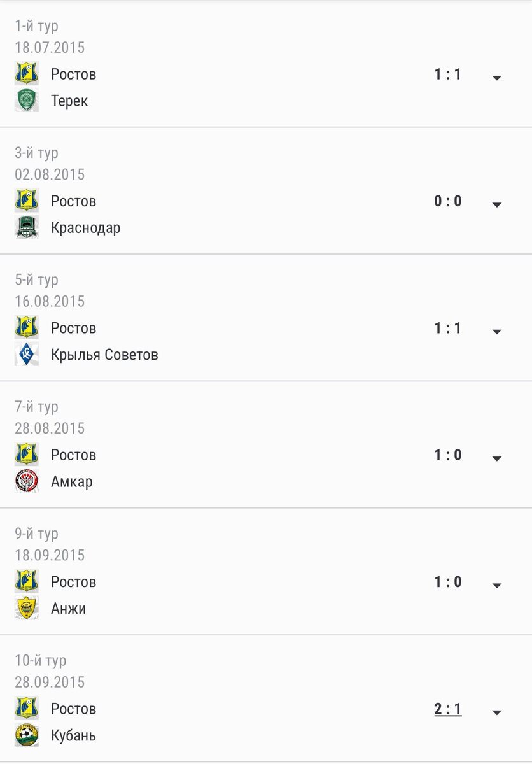Select the Крылья Советов team name
Viewport: 532px width, 764px height.
coord(104,355)
